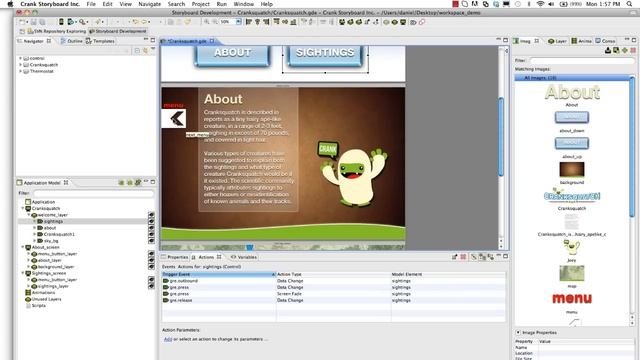
Task: Click the zoom in magnifier in toolbar
Action: (x=207, y=22)
